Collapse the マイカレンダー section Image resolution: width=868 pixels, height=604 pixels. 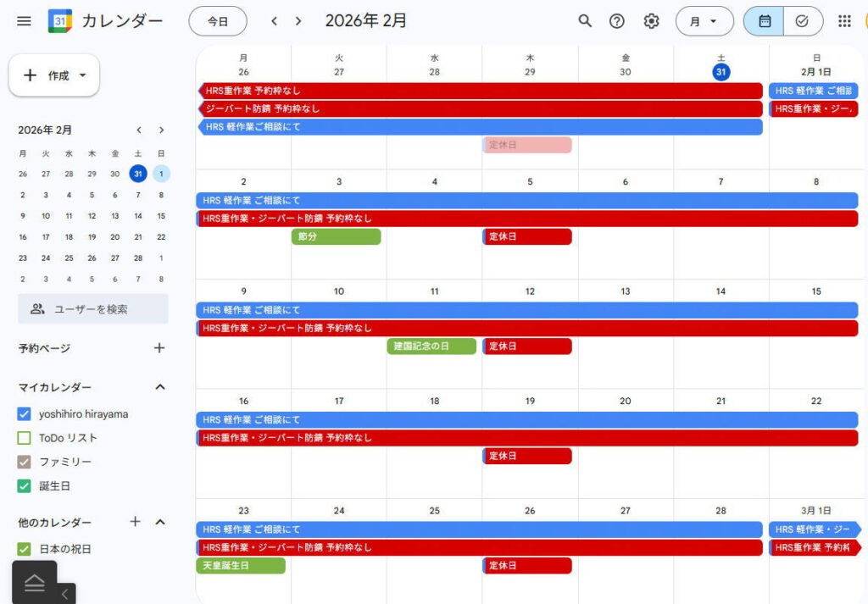tap(159, 386)
